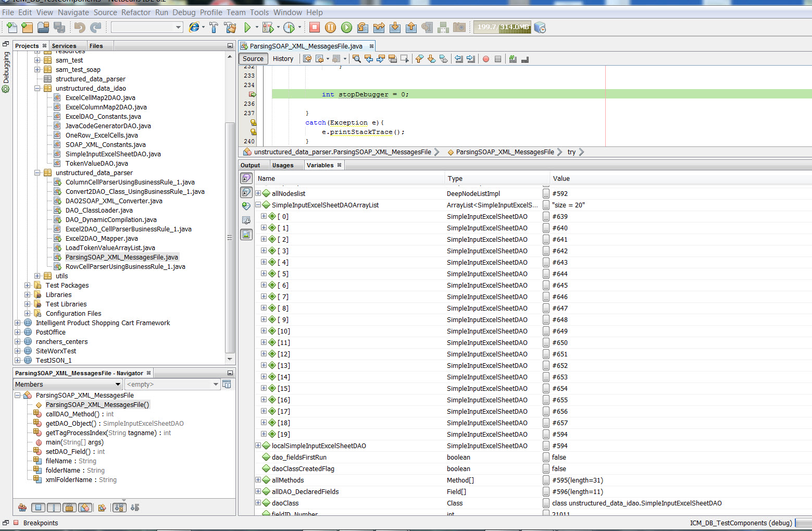
Task: Collapse the SimpleInputExcelSheetDAOArrayList variable node
Action: (258, 205)
